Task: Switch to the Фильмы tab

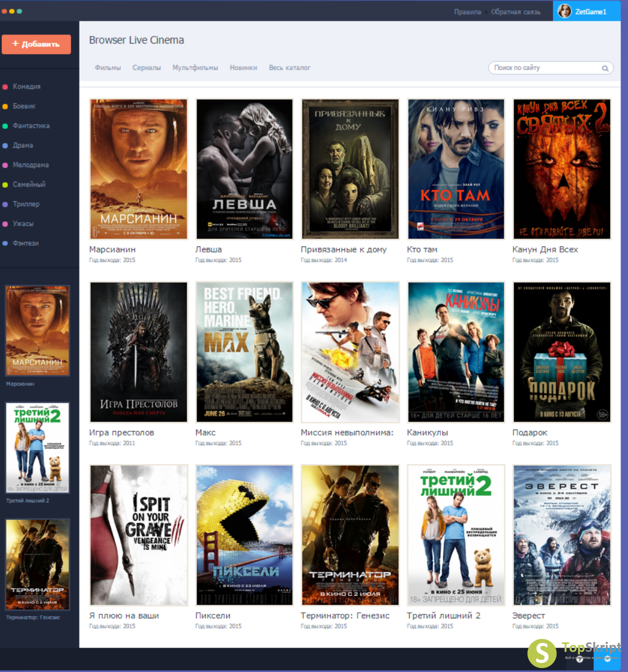Action: [108, 68]
